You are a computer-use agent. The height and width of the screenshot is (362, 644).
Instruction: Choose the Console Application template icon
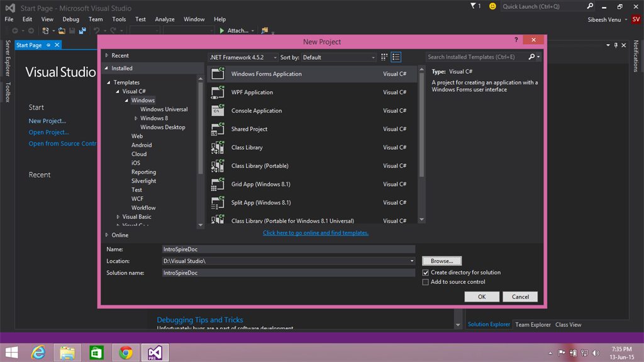tap(218, 110)
